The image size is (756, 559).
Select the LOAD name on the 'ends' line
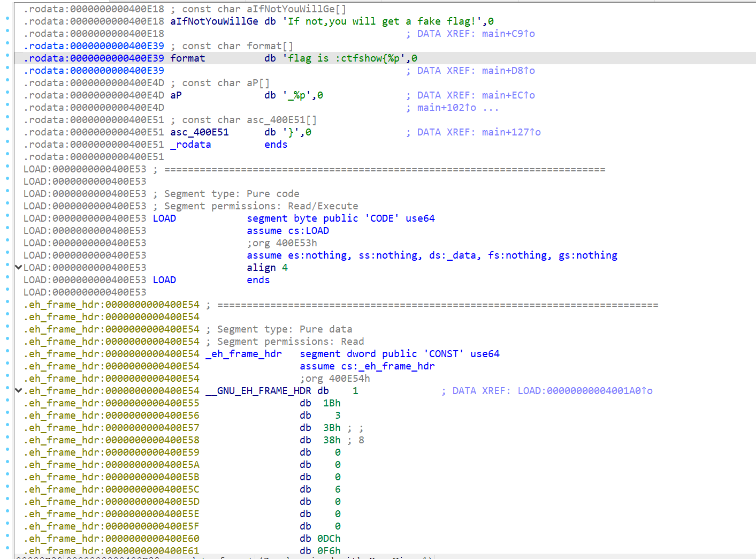(x=164, y=280)
